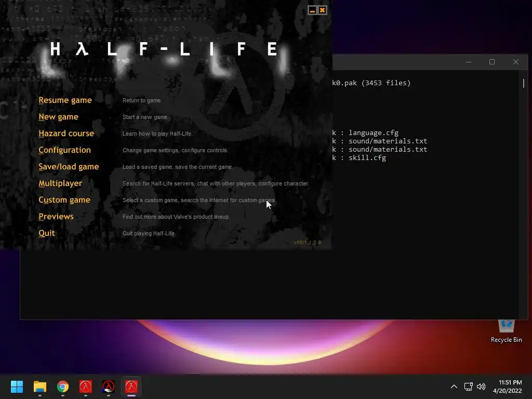
Task: Open network status in system tray
Action: [469, 387]
